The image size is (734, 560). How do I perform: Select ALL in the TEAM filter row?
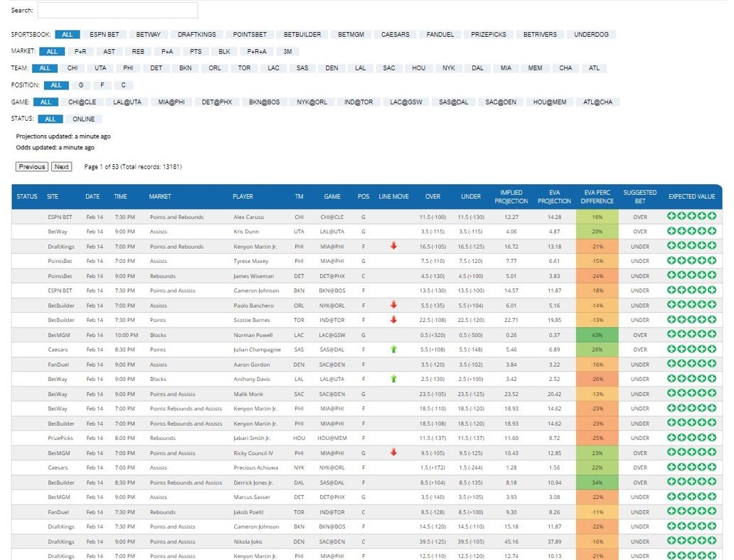coord(45,68)
